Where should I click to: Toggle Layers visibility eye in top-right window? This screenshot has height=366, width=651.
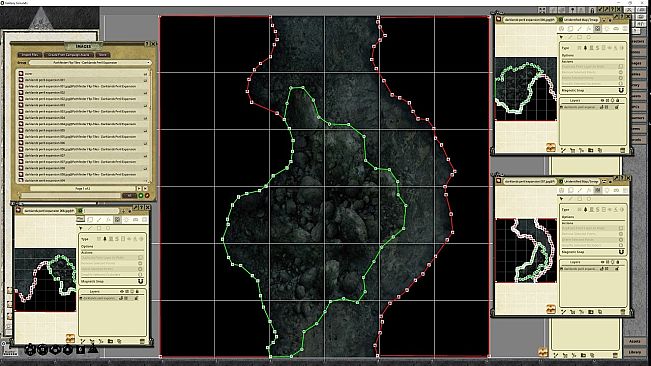602,100
